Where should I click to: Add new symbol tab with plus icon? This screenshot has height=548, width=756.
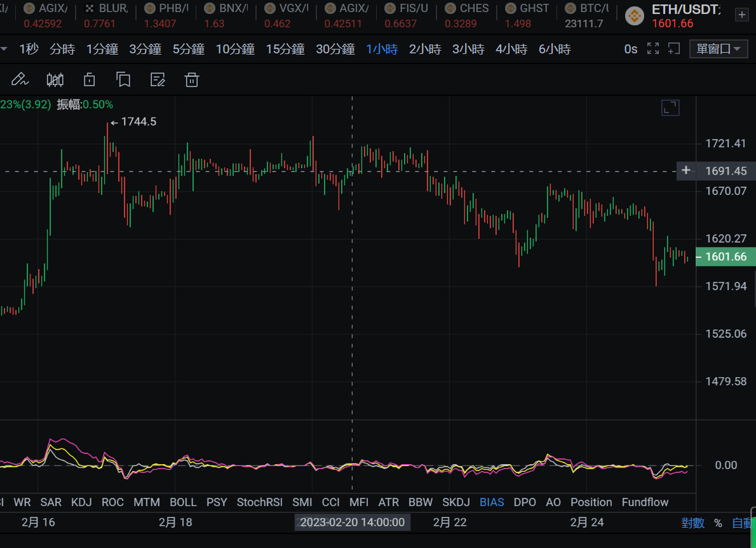(742, 15)
